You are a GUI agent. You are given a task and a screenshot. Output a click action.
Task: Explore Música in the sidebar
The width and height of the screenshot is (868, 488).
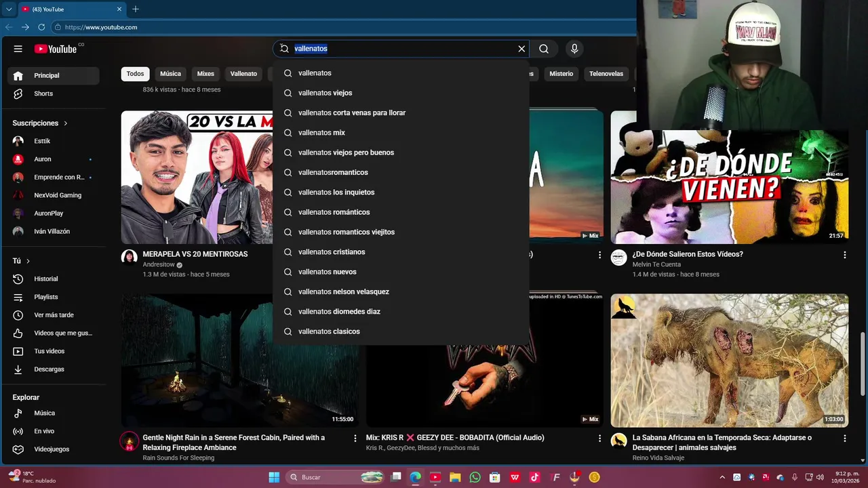(x=54, y=413)
